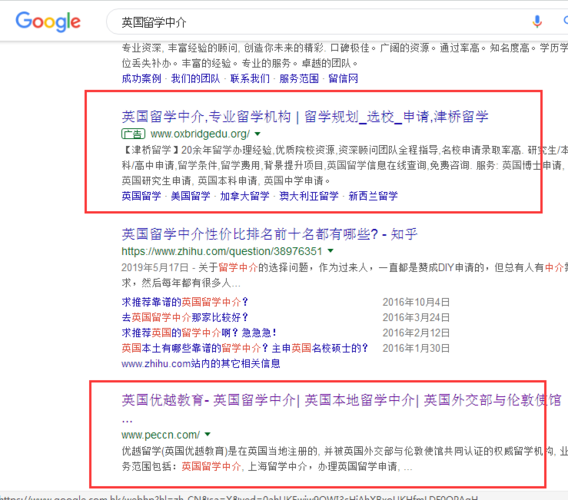
Task: Click the 广告 ad badge
Action: pyautogui.click(x=133, y=134)
